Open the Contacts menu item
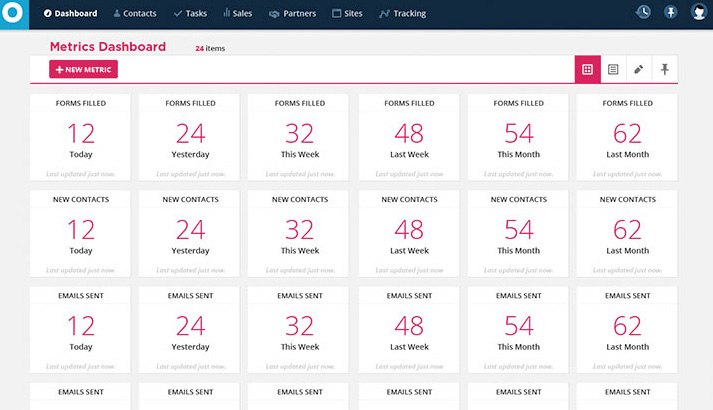The width and height of the screenshot is (713, 410). pyautogui.click(x=135, y=14)
